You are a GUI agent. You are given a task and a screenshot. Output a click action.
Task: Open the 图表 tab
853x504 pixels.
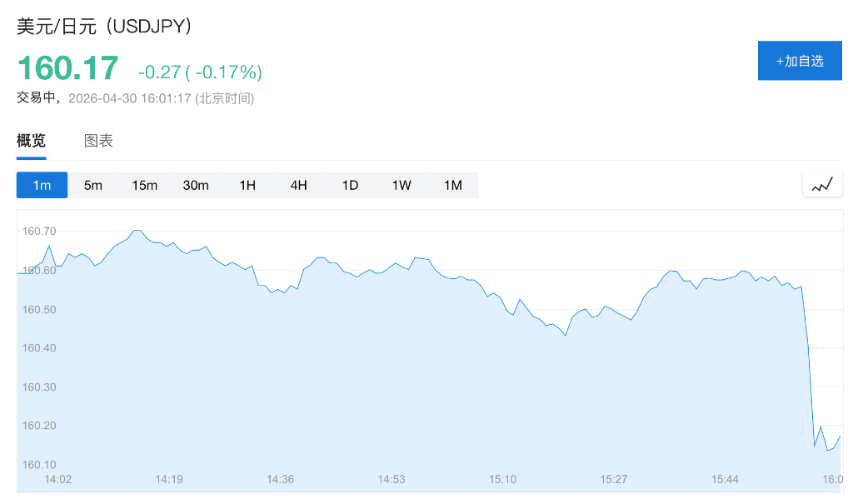98,141
